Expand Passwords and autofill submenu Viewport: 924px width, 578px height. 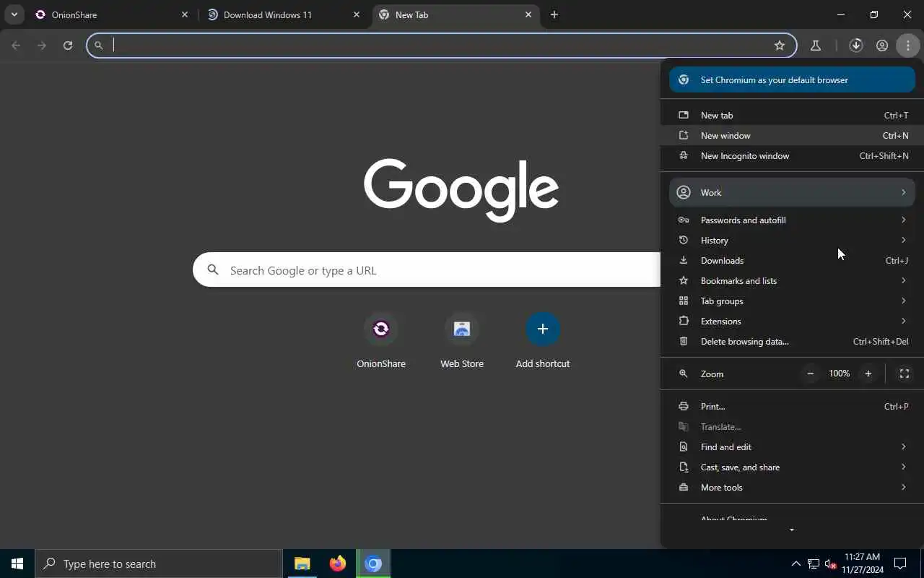tap(792, 220)
